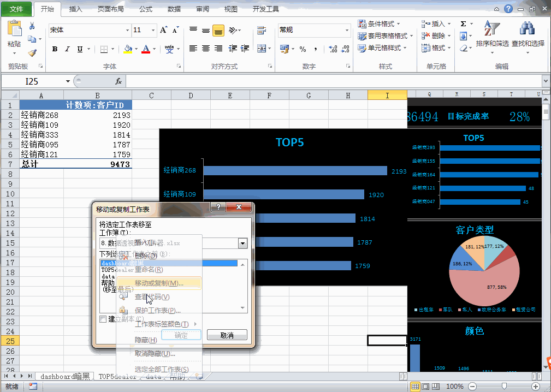Click in the formula bar input

click(x=334, y=81)
